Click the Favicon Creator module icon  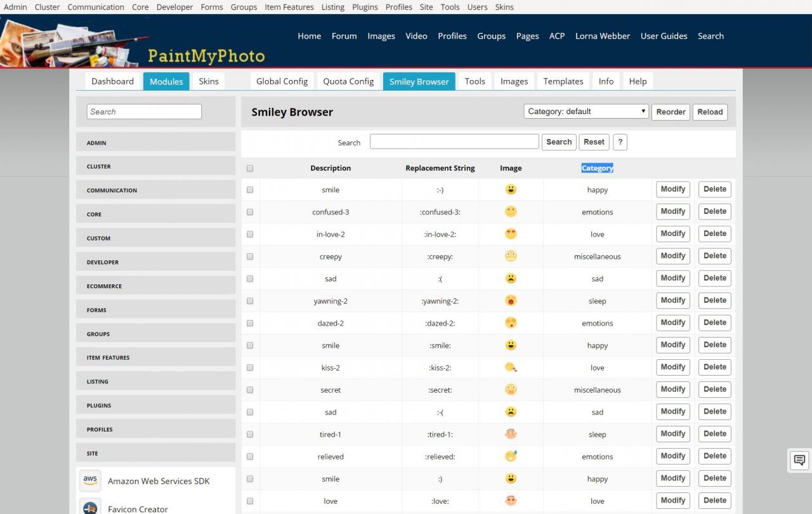(90, 507)
